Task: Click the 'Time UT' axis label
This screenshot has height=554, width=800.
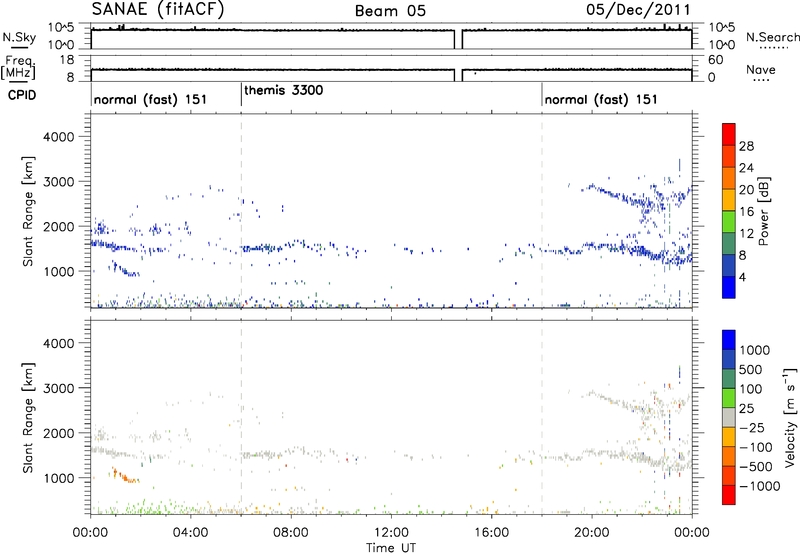Action: pos(391,548)
